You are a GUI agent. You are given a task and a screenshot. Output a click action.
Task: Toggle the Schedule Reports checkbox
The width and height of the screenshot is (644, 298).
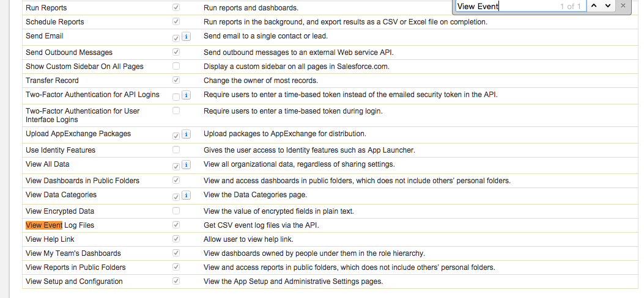tap(176, 21)
